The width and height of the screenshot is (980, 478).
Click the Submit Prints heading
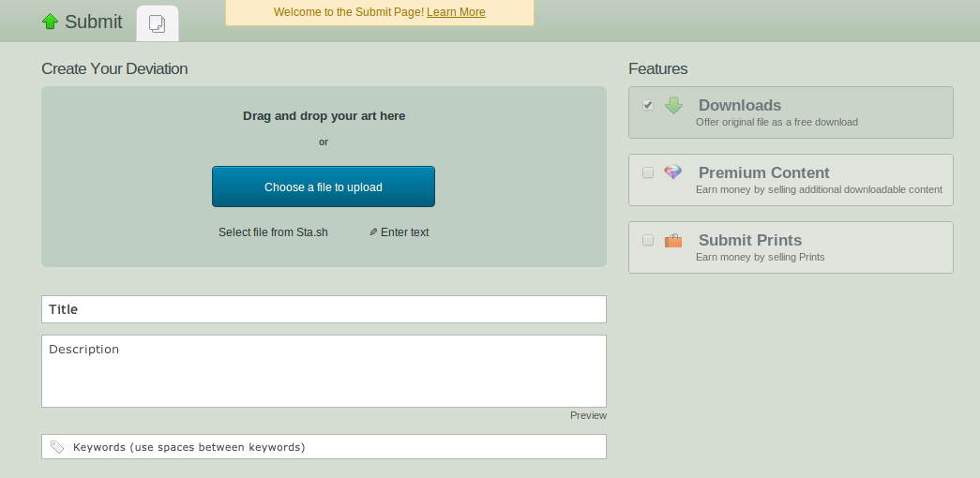coord(750,240)
